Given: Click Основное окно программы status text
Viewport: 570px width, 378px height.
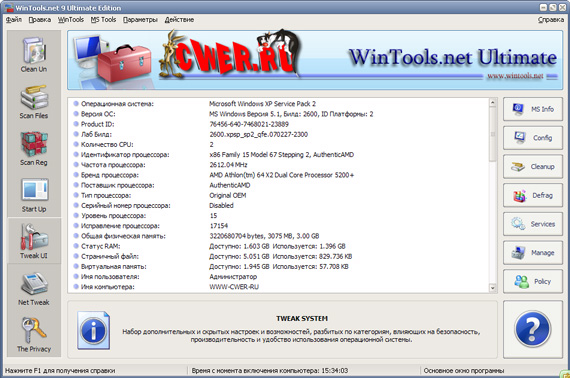Looking at the screenshot, I should [464, 371].
